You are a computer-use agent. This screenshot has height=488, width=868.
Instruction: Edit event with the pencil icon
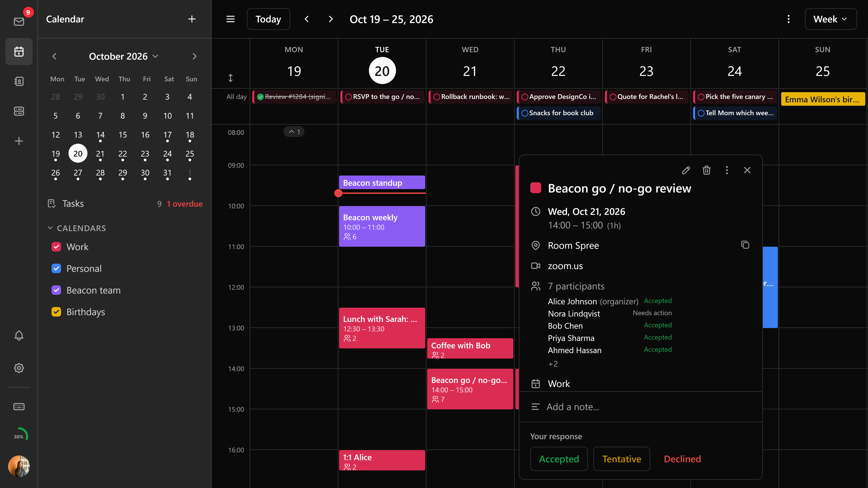(x=686, y=170)
